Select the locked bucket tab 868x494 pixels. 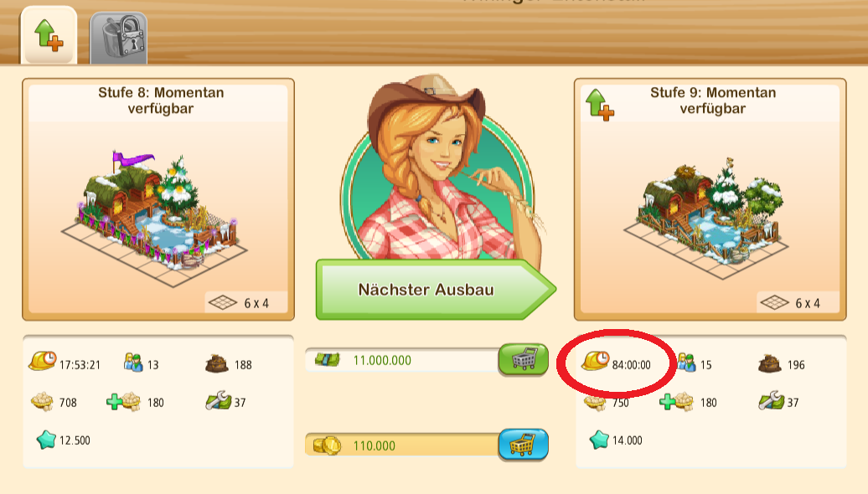tap(118, 38)
